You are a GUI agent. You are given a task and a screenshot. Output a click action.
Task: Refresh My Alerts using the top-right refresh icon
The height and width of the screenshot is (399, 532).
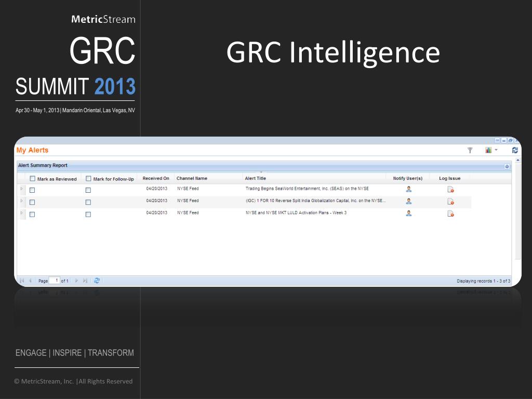point(515,150)
